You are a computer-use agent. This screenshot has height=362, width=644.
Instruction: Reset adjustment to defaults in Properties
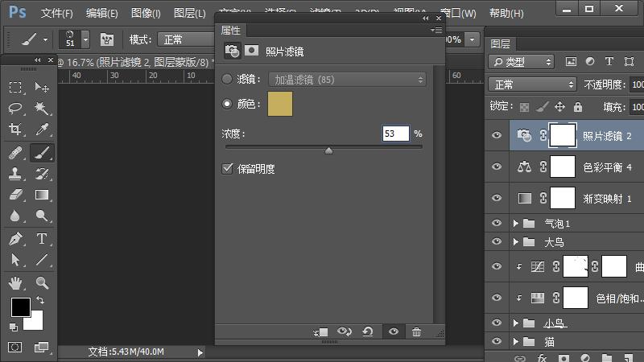click(368, 331)
